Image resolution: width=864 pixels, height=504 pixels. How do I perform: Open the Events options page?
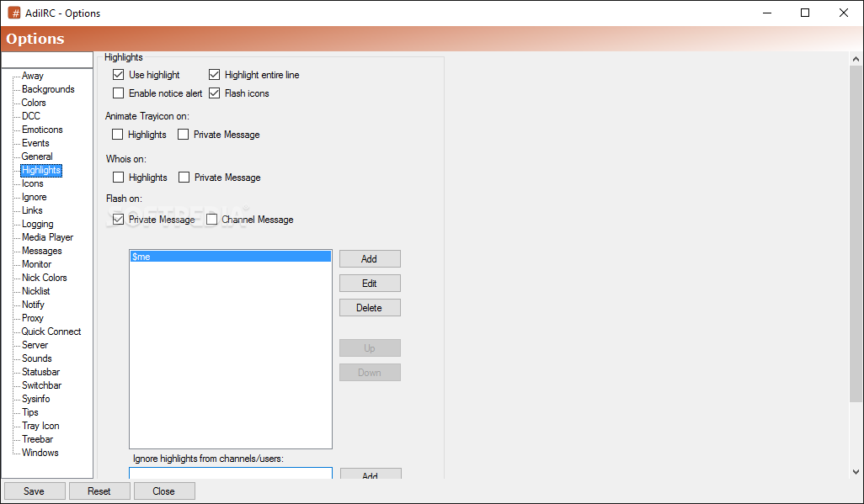pyautogui.click(x=35, y=143)
